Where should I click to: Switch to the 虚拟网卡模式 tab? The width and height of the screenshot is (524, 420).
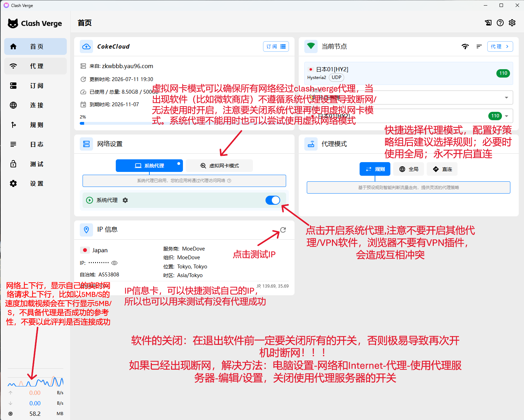(x=219, y=166)
